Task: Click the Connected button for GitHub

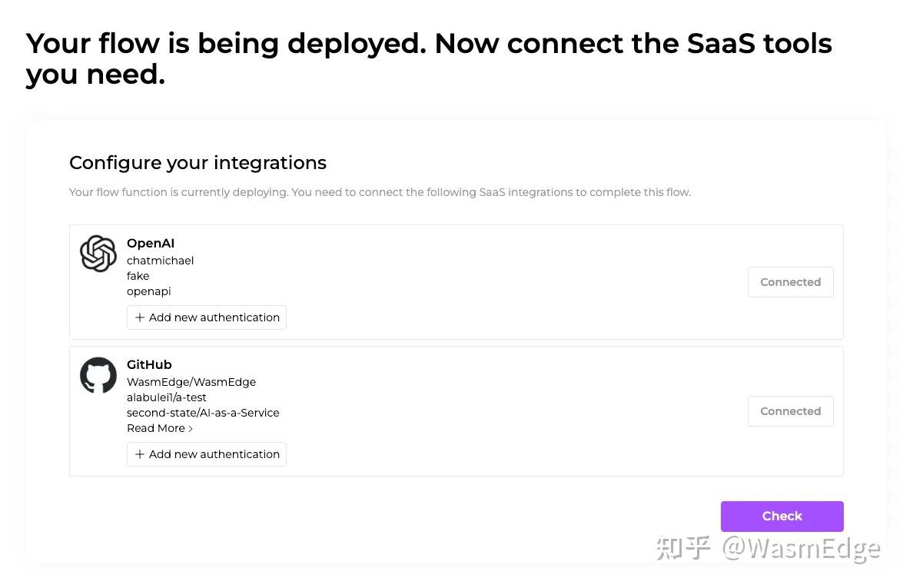Action: coord(790,411)
